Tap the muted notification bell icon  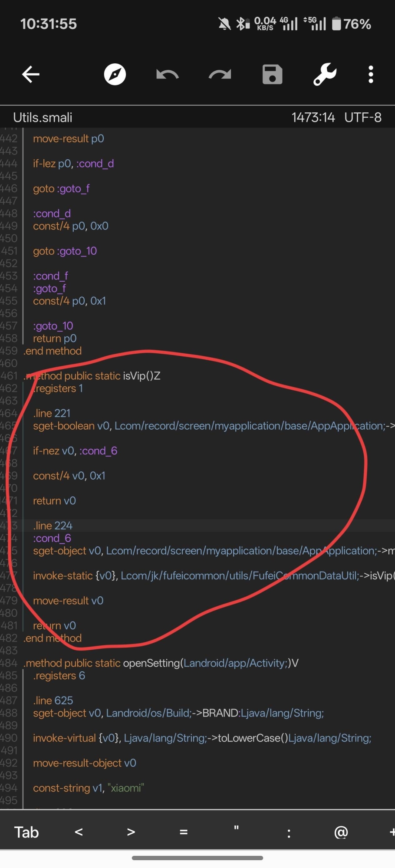coord(224,24)
